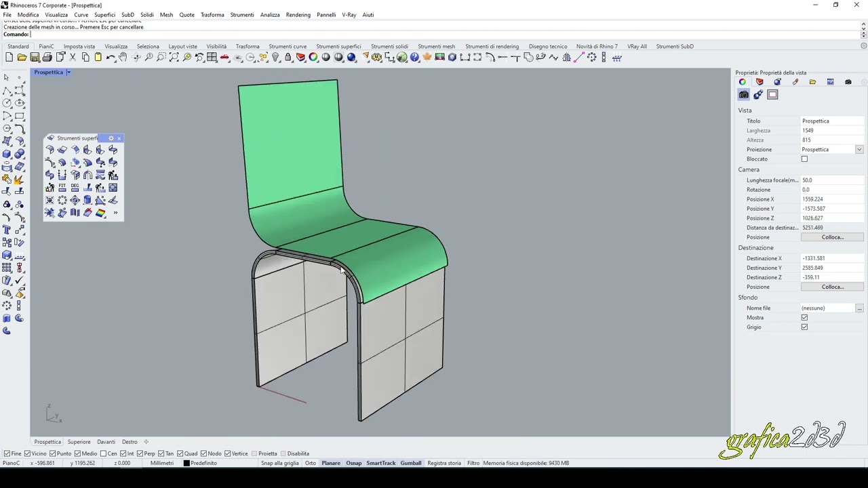
Task: Click the Titolo field showing Prospettica
Action: [x=831, y=121]
